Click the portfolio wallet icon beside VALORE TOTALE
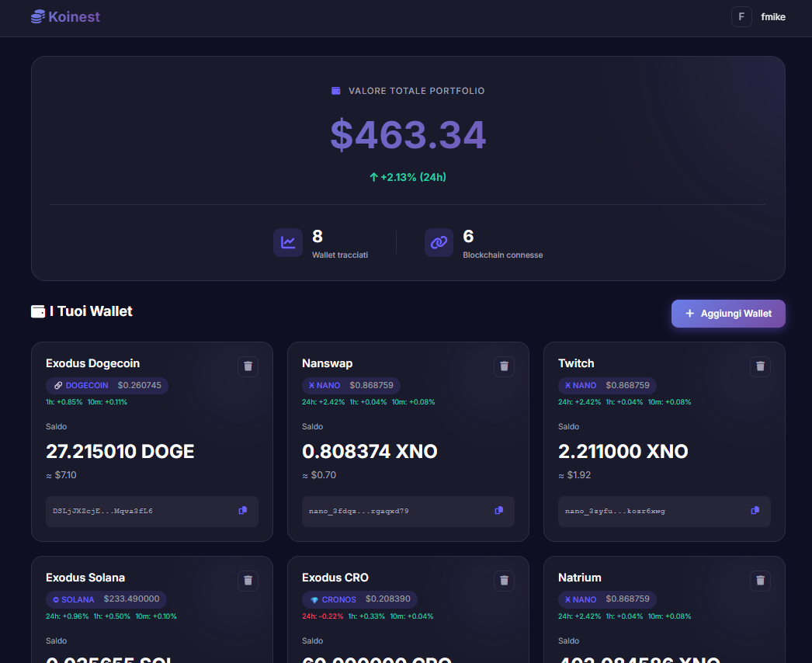 [335, 91]
